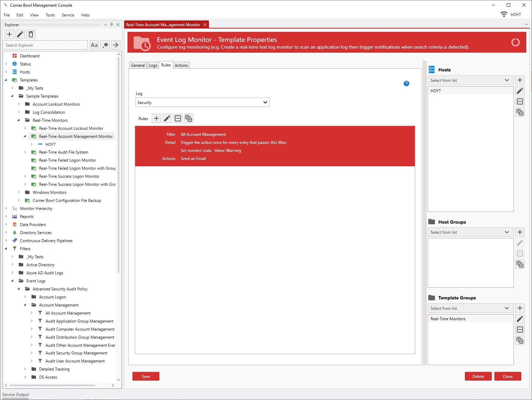Toggle match case Aa search option
Screen dimensions: 532x400
coord(94,45)
